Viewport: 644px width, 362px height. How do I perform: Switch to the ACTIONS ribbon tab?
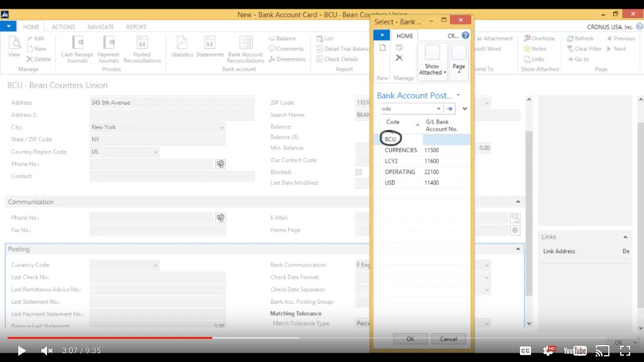63,26
